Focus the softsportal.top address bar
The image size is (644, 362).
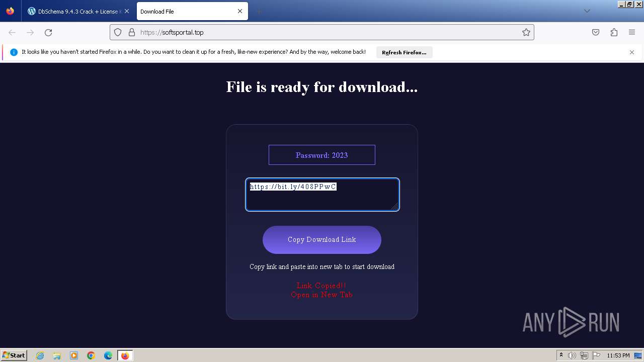click(x=322, y=32)
